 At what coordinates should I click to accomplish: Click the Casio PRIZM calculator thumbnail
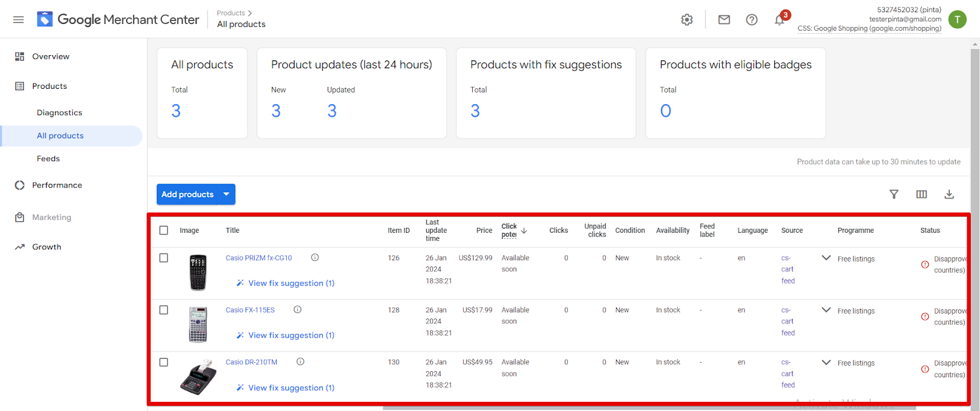tap(198, 273)
